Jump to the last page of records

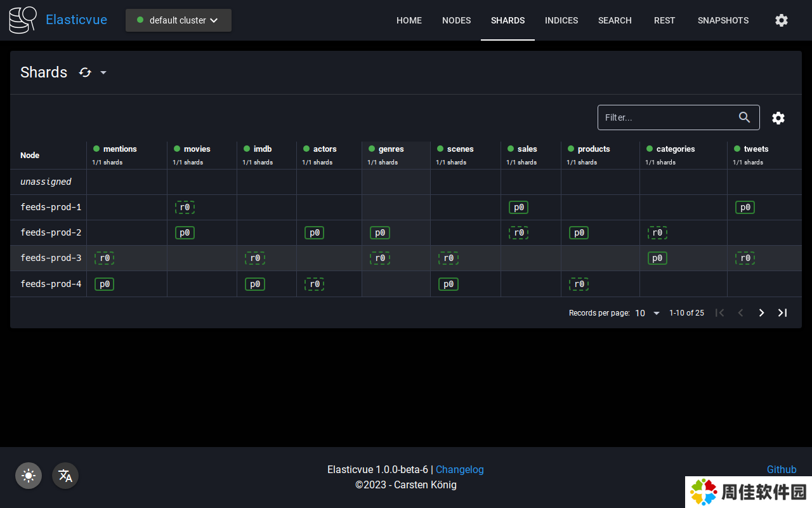click(783, 313)
